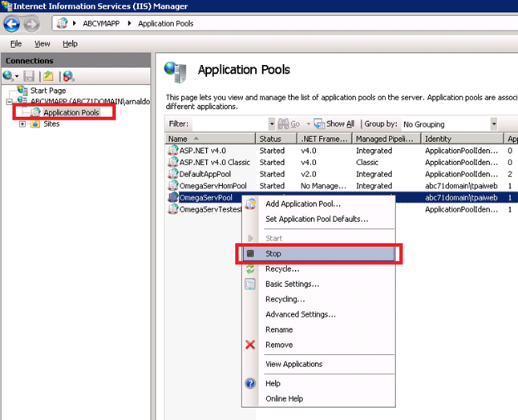Sort by the Name column header
The image size is (518, 420).
210,139
